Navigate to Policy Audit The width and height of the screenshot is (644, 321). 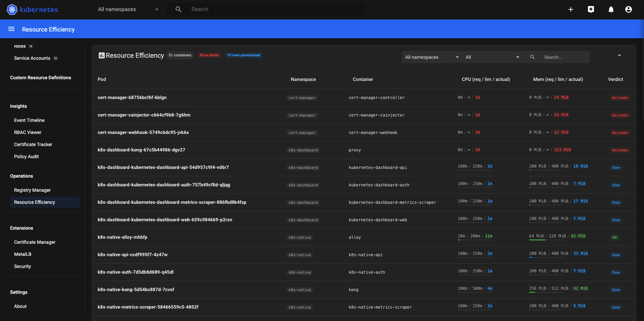pos(27,156)
